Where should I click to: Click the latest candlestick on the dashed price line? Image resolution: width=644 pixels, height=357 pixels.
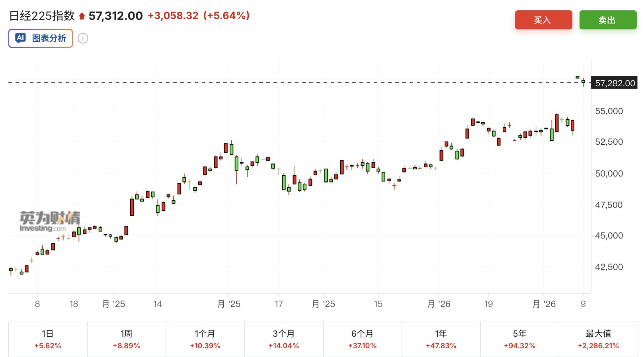583,82
